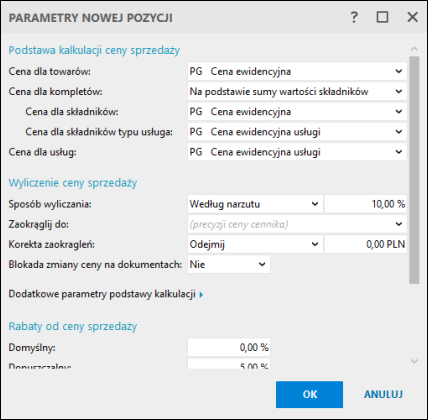Open the Zaokrąglij do dropdown
The image size is (428, 420).
(x=297, y=224)
